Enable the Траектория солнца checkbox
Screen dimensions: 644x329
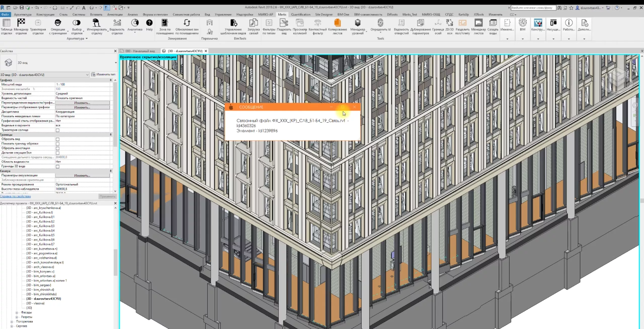pyautogui.click(x=58, y=130)
